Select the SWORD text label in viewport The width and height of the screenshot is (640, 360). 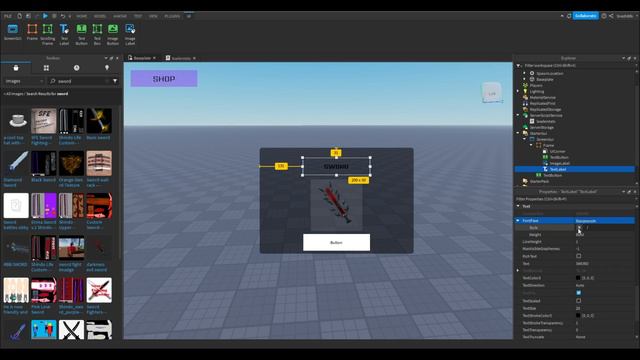[336, 167]
